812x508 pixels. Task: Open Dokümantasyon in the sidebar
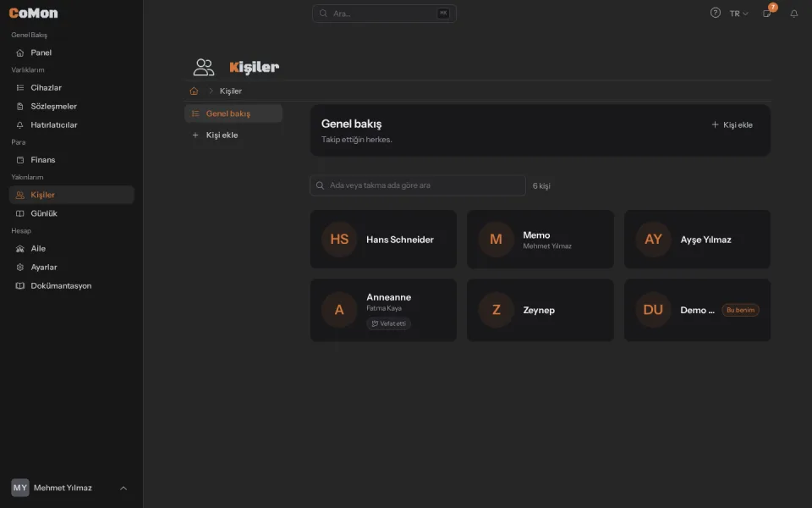71,286
